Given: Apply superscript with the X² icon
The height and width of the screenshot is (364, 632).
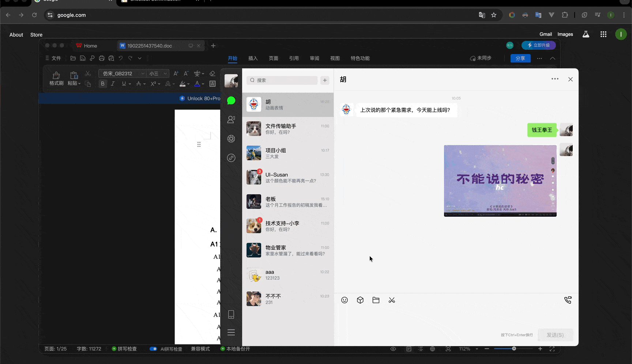Looking at the screenshot, I should click(153, 84).
